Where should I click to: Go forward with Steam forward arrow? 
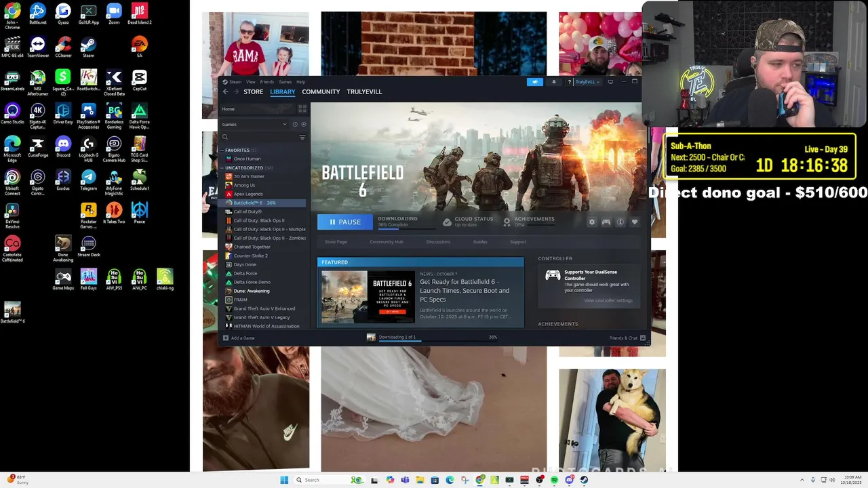[237, 91]
